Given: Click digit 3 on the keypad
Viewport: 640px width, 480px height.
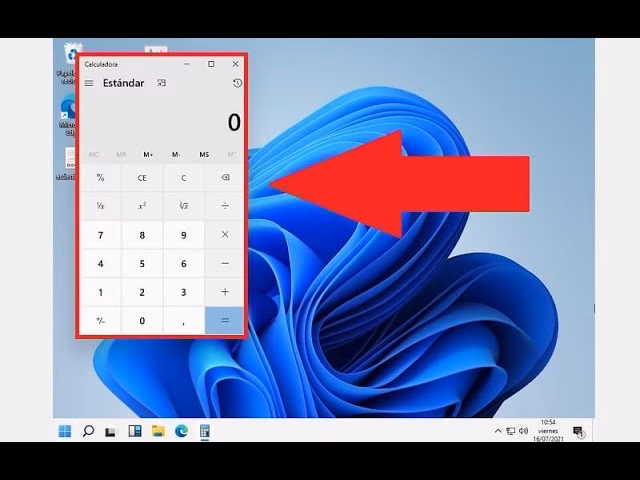Looking at the screenshot, I should 184,292.
